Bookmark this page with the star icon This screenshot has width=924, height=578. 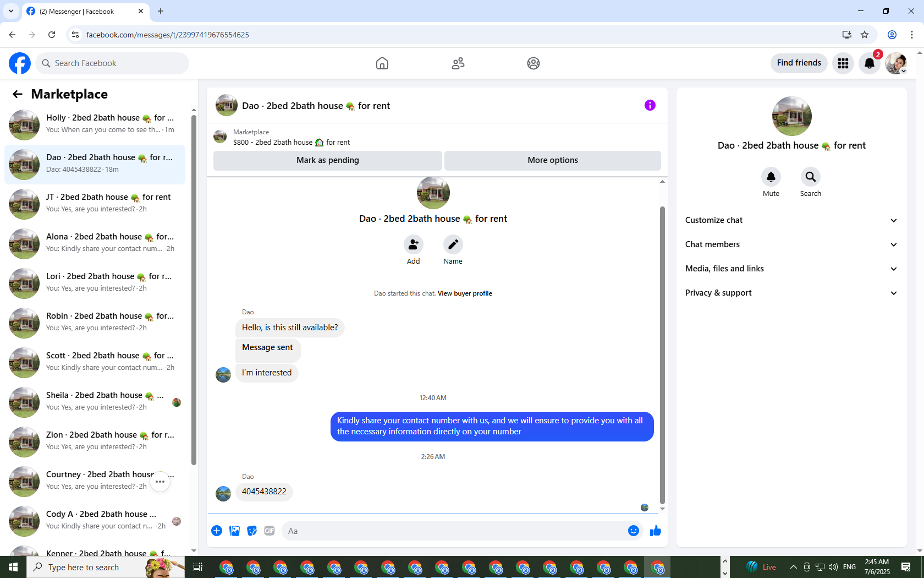(865, 35)
